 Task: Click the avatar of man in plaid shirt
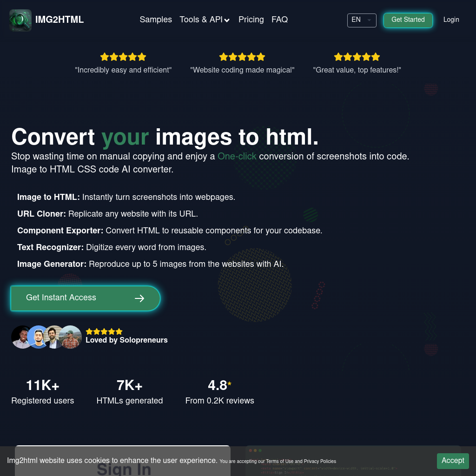(71, 337)
